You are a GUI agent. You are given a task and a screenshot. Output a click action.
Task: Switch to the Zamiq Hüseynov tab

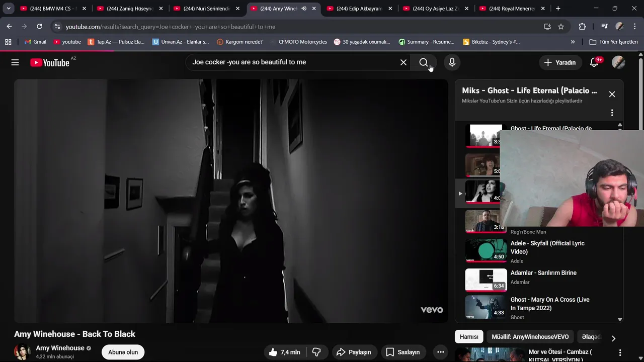pos(129,9)
